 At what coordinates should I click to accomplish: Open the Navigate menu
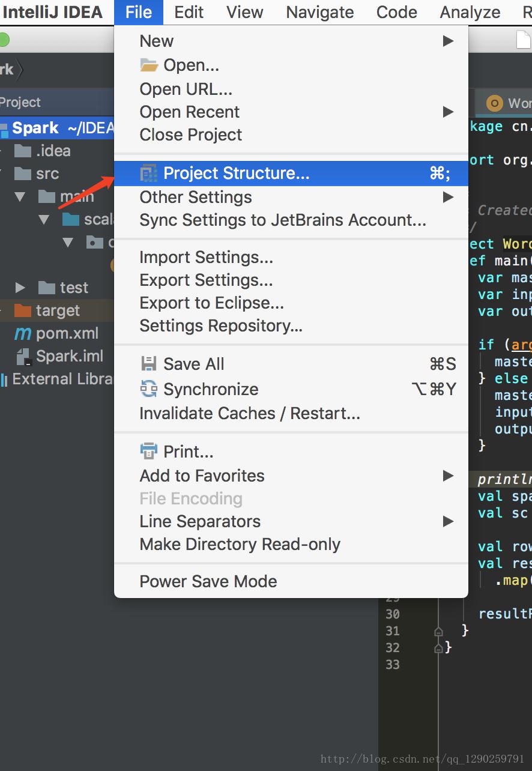point(319,12)
